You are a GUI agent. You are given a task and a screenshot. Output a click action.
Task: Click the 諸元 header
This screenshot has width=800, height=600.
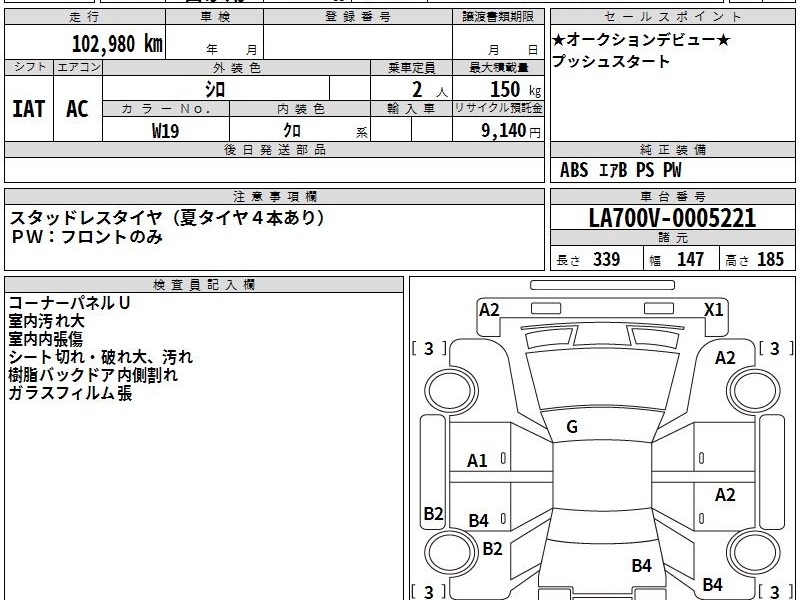672,238
